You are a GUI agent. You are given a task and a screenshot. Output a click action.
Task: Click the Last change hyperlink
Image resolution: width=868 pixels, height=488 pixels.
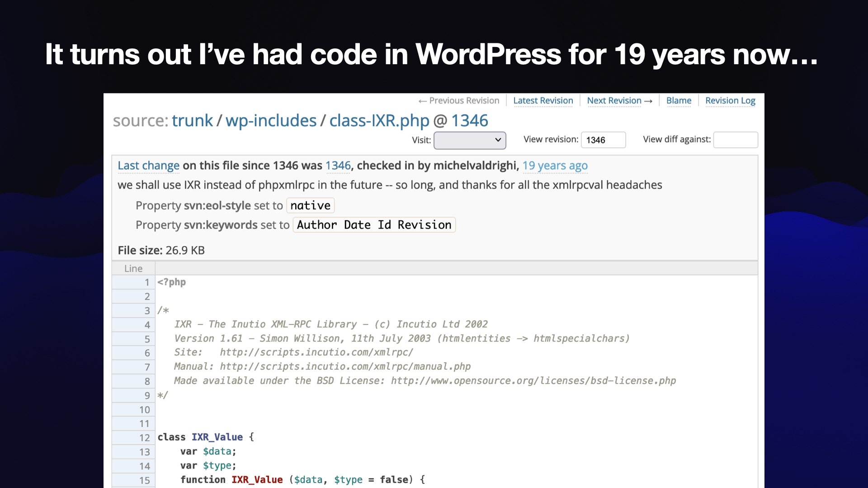click(148, 166)
